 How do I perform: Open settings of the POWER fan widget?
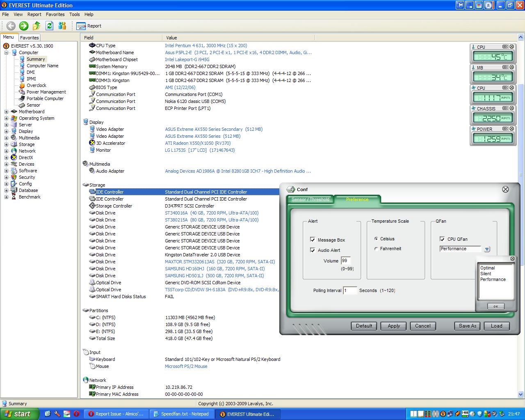pos(506,129)
